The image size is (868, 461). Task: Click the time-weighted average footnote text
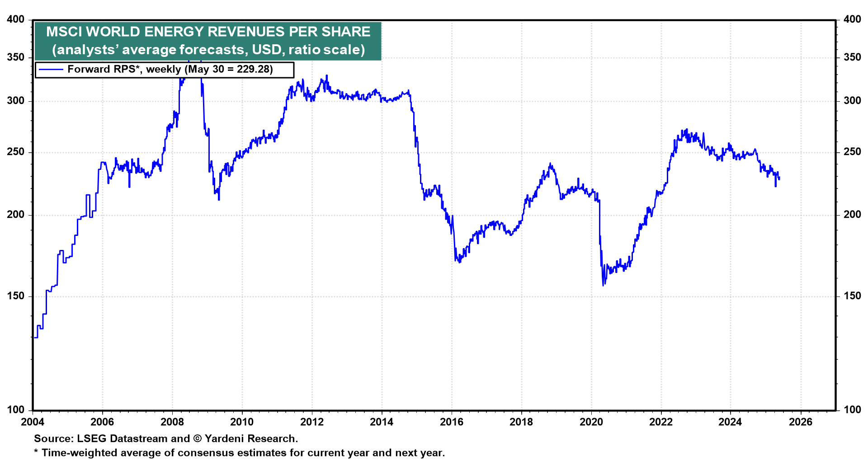(x=240, y=452)
